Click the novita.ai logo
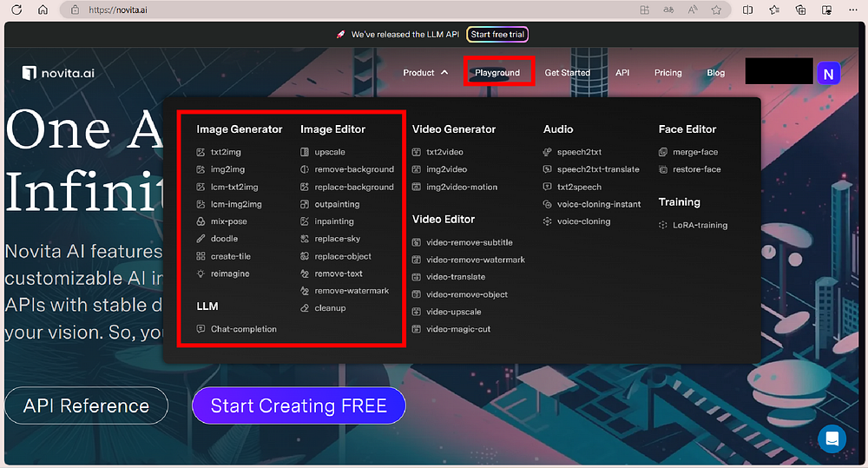Viewport: 868px width, 468px height. click(x=58, y=73)
